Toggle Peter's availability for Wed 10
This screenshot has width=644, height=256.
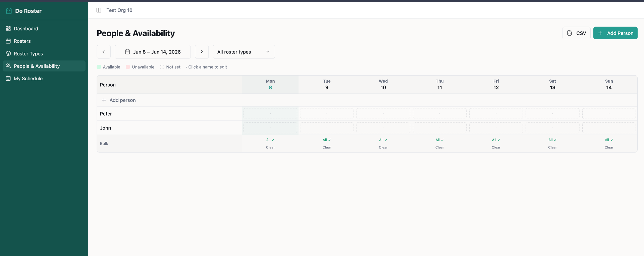pyautogui.click(x=383, y=114)
